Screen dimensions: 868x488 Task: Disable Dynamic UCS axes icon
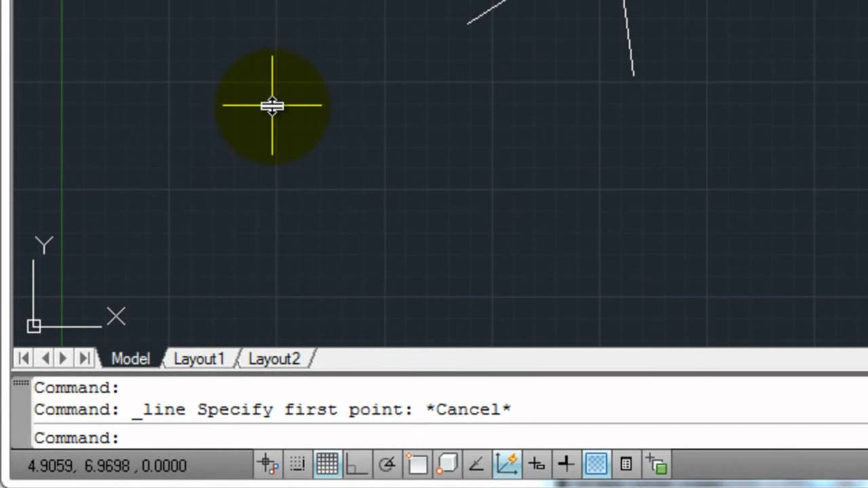[x=507, y=464]
